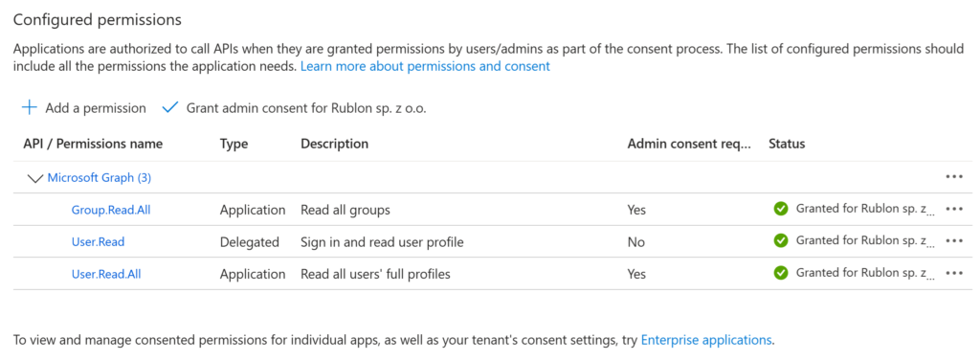Go to Enterprise applications
Viewport: 980px width, 361px height.
(706, 340)
